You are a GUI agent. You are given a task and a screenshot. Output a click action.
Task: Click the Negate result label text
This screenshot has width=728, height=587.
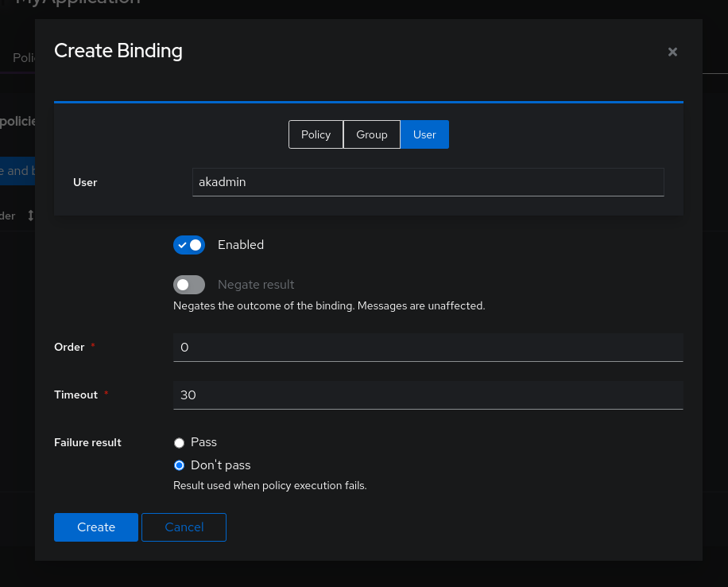click(256, 285)
